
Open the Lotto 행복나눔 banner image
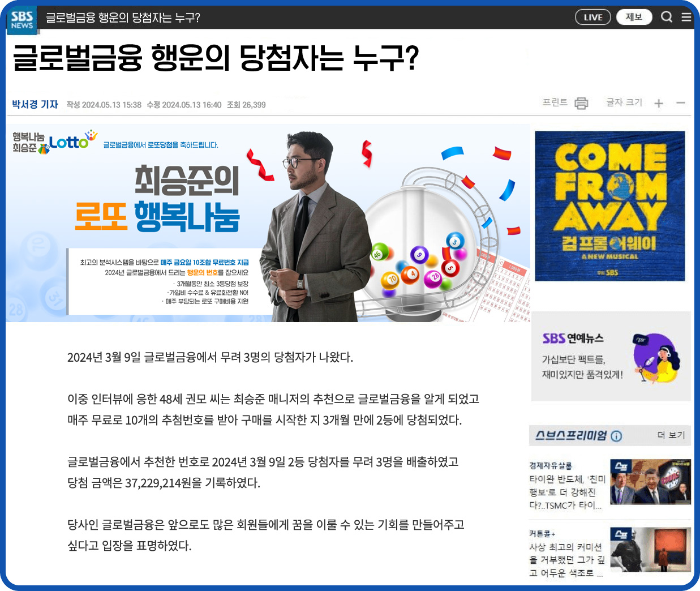coord(268,223)
